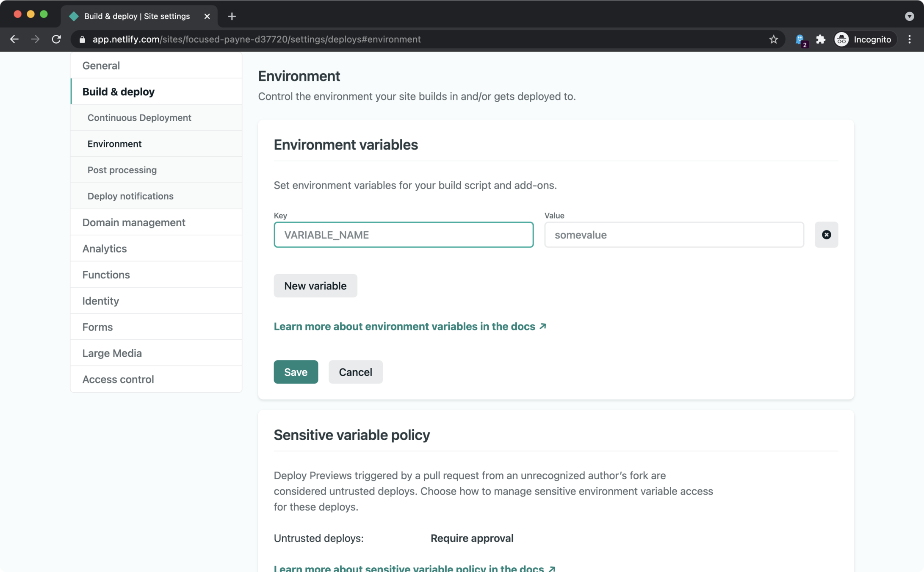Go to Domain management settings

coord(134,222)
